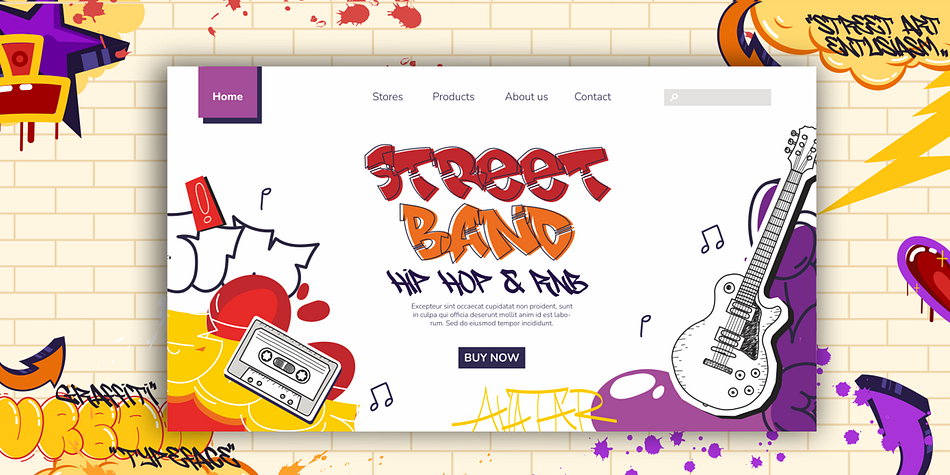Click the red STREET graffiti title
Screen dimensions: 950x475
click(x=487, y=173)
